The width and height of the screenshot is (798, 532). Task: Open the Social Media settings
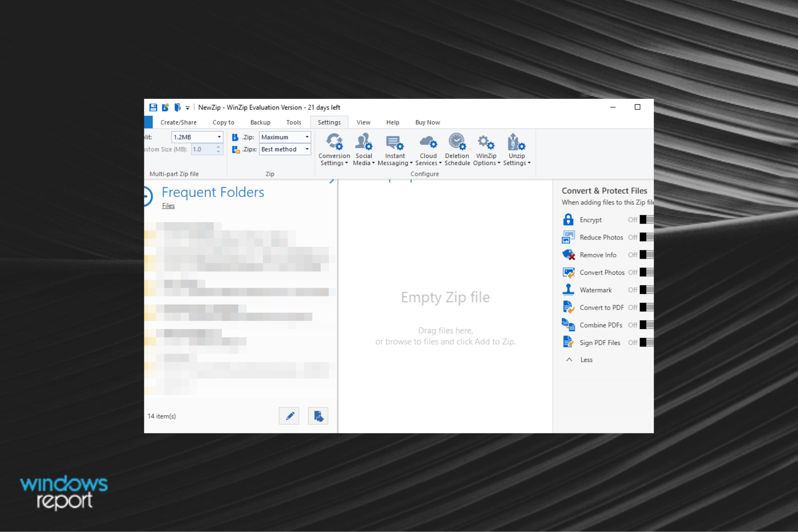(364, 150)
